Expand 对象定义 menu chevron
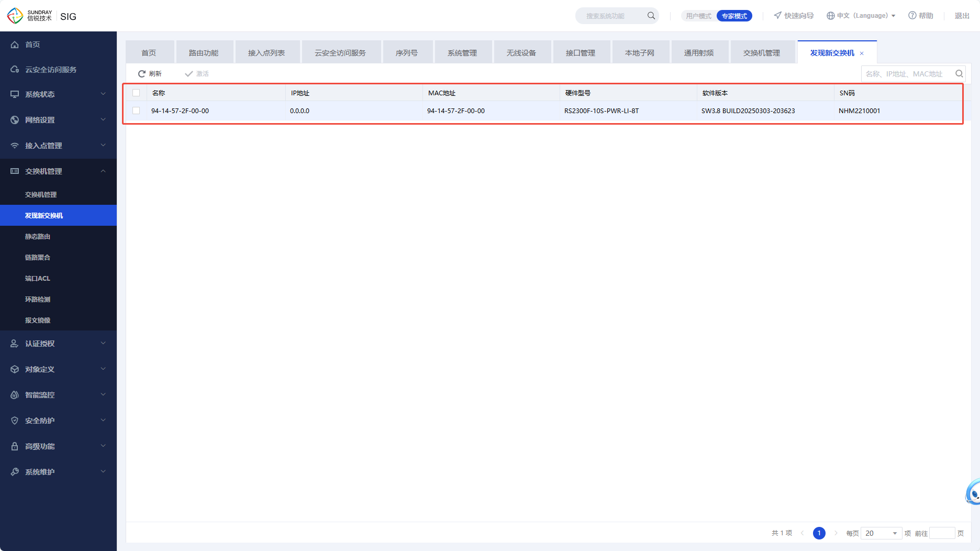Viewport: 980px width, 551px height. pyautogui.click(x=103, y=369)
